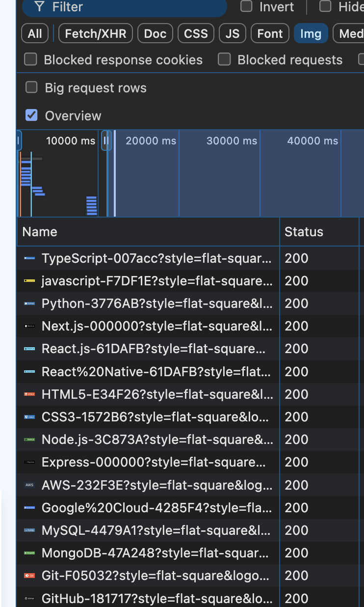Focus the Filter text field
364x607 pixels.
125,7
